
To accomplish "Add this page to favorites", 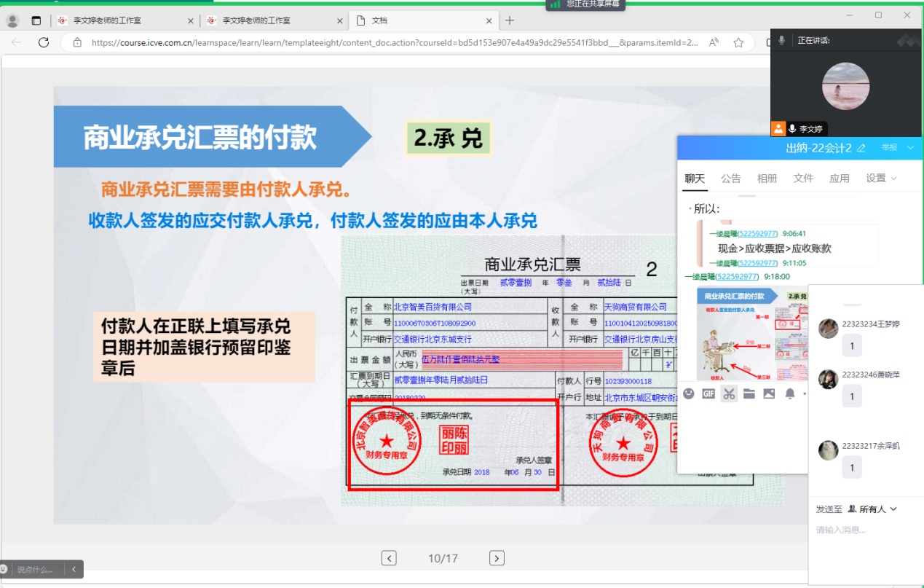I will (x=738, y=42).
